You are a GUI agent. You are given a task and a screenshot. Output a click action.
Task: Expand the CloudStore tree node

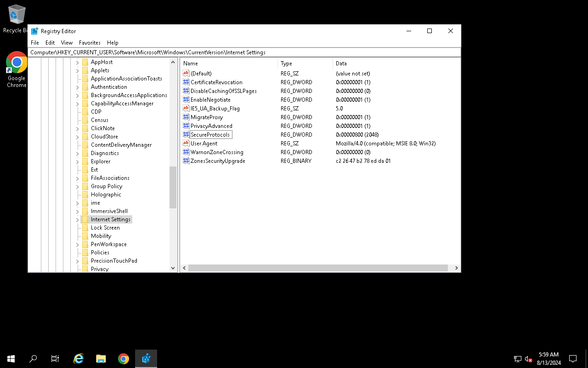coord(77,136)
